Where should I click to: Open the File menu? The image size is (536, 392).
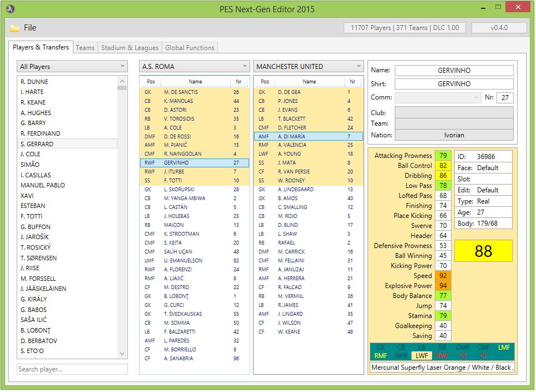(x=29, y=28)
